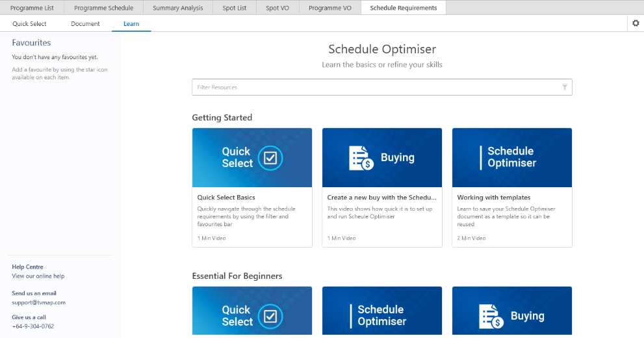
Task: Click the Favourites heading
Action: (31, 43)
